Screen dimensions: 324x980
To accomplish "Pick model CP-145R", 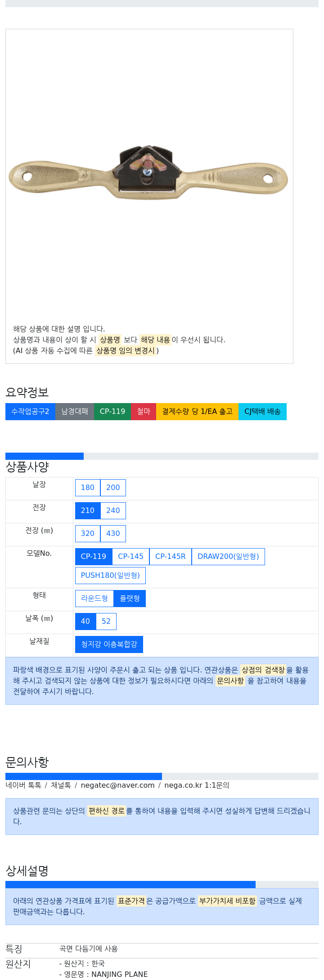I will point(171,557).
